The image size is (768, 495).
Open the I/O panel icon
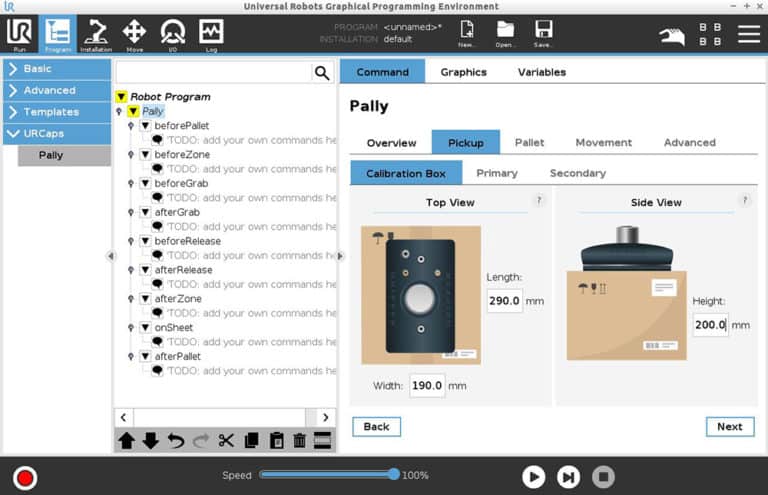(172, 34)
